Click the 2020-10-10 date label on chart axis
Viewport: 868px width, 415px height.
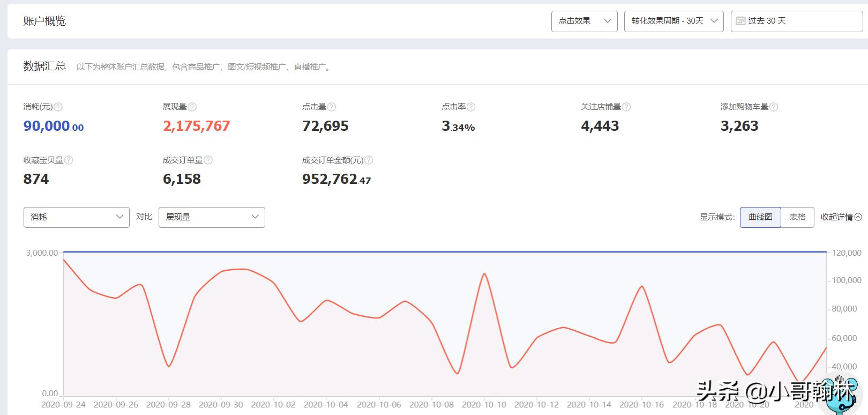click(484, 405)
